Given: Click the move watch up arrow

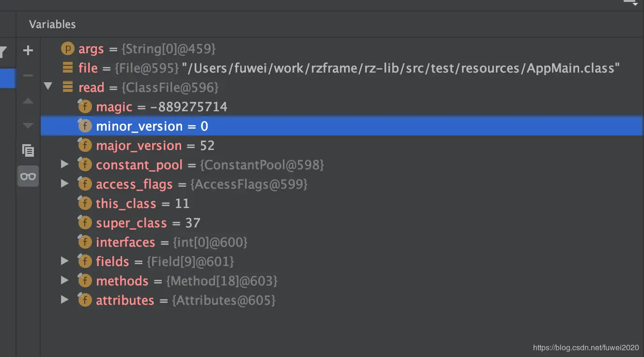Looking at the screenshot, I should point(28,101).
